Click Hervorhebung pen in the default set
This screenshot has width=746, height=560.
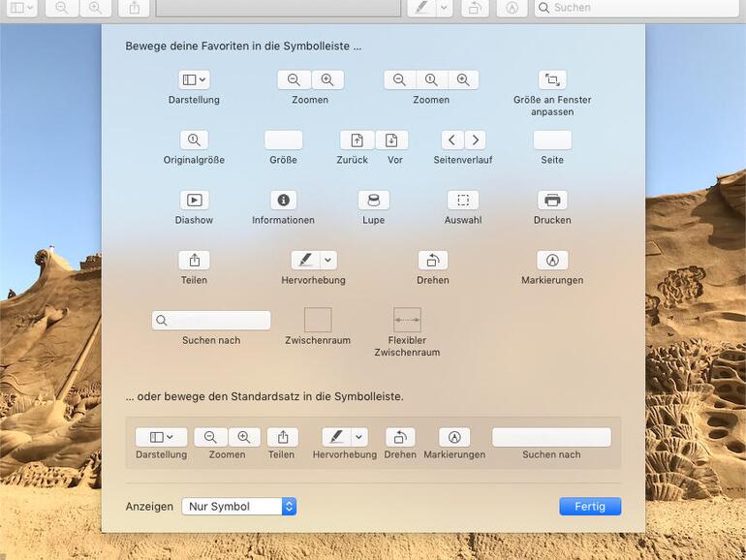coord(336,437)
